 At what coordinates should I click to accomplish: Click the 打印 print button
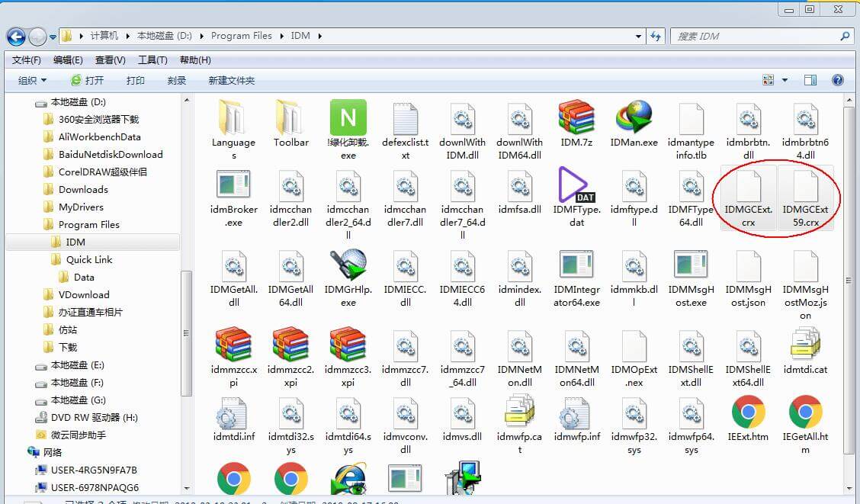(136, 81)
